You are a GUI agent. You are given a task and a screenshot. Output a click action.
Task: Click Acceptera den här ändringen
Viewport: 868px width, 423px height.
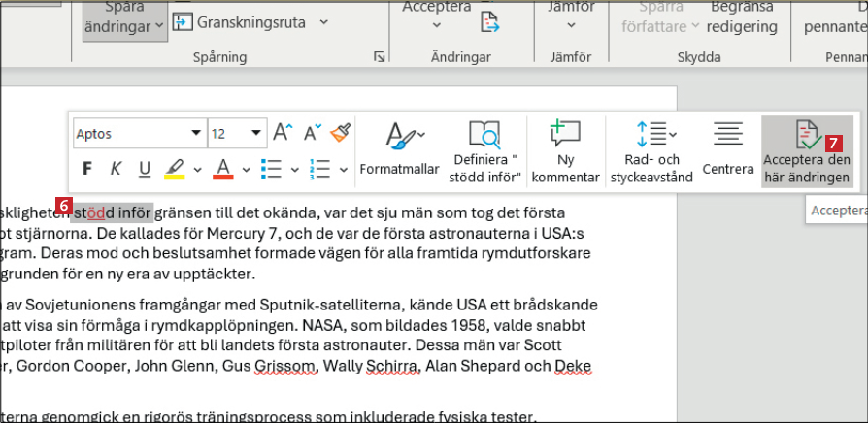point(806,150)
